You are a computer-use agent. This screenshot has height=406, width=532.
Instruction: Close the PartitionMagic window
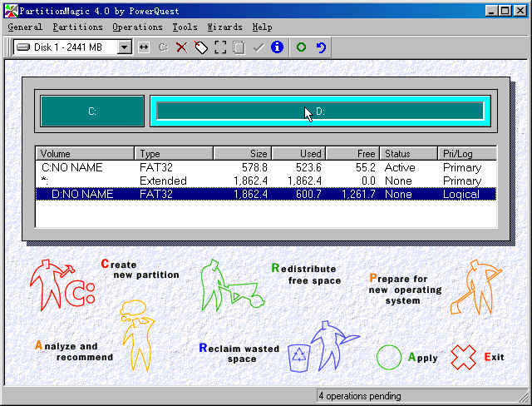520,11
